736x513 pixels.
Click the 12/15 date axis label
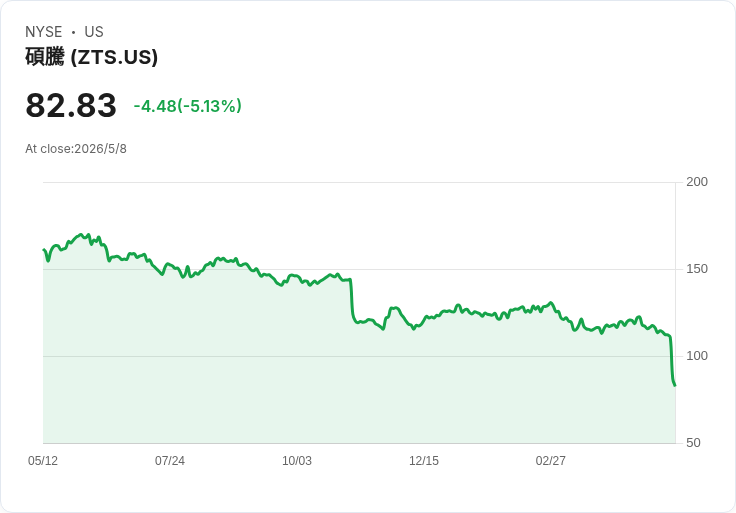[x=424, y=461]
